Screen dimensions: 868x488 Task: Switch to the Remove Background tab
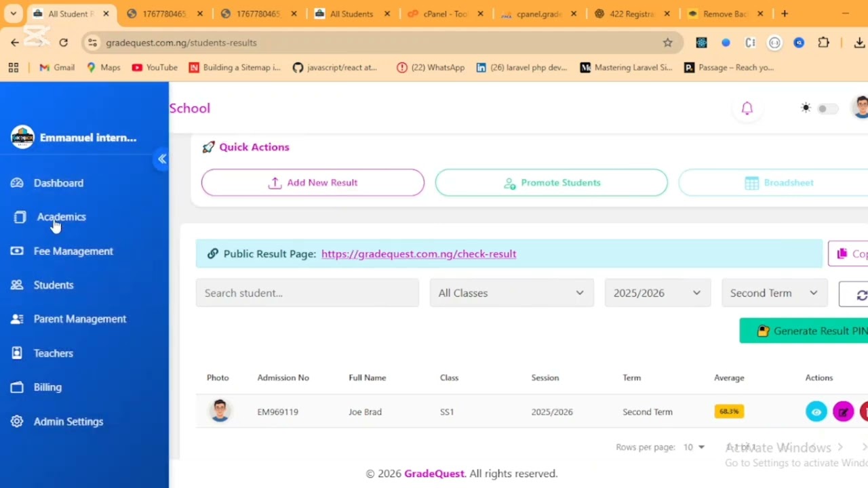pyautogui.click(x=725, y=14)
